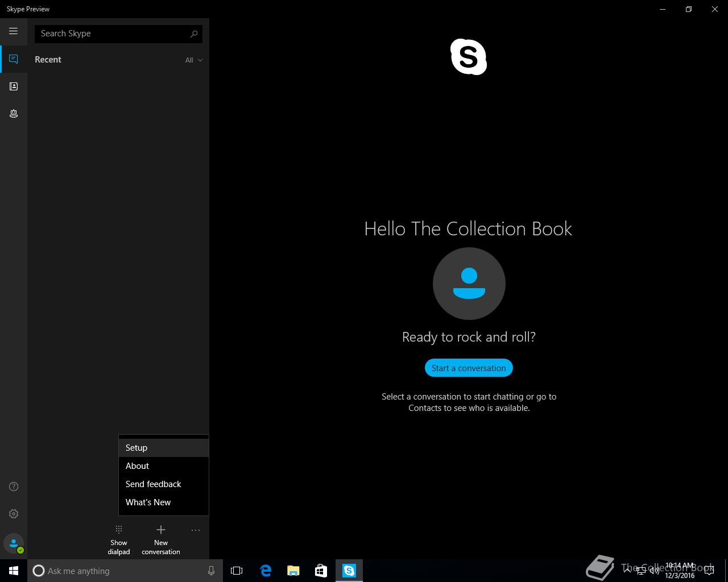Click the search magnifier icon

194,34
